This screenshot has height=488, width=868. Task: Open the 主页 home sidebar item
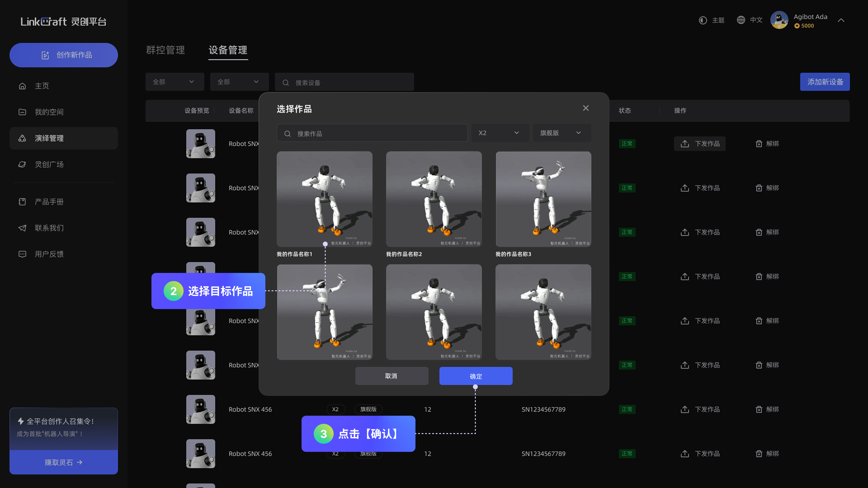tap(42, 86)
